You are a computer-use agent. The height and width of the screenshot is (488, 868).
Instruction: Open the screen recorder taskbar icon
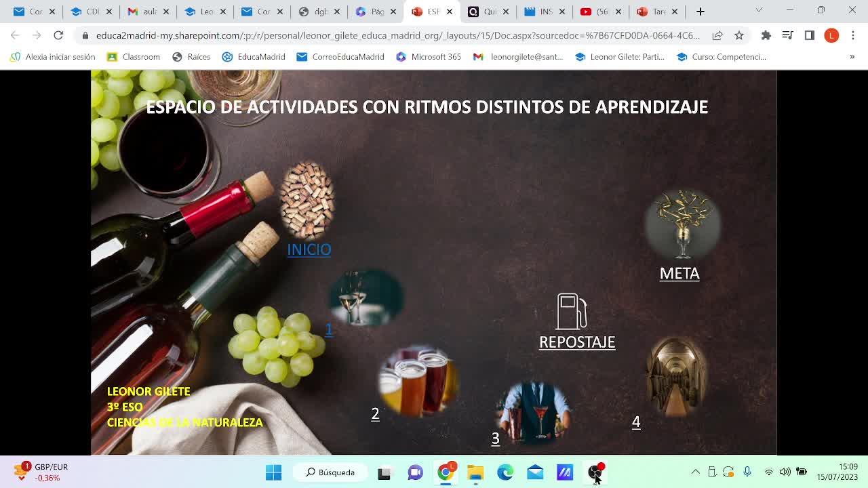point(595,472)
